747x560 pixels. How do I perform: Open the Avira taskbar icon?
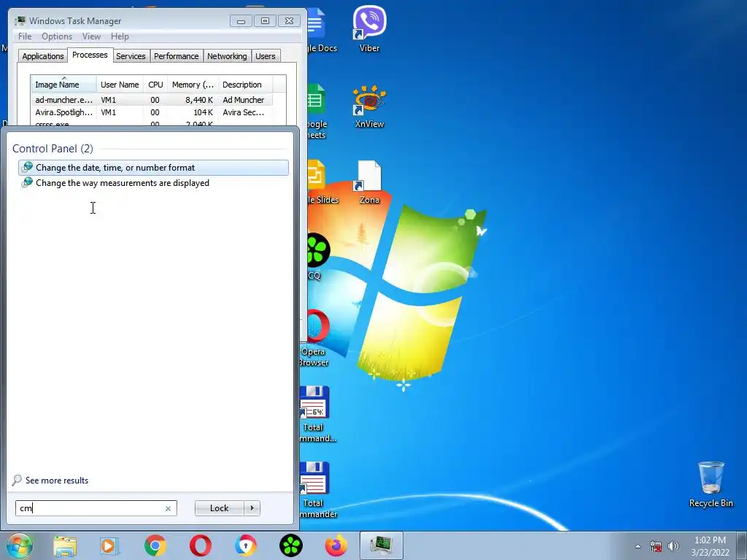(245, 545)
